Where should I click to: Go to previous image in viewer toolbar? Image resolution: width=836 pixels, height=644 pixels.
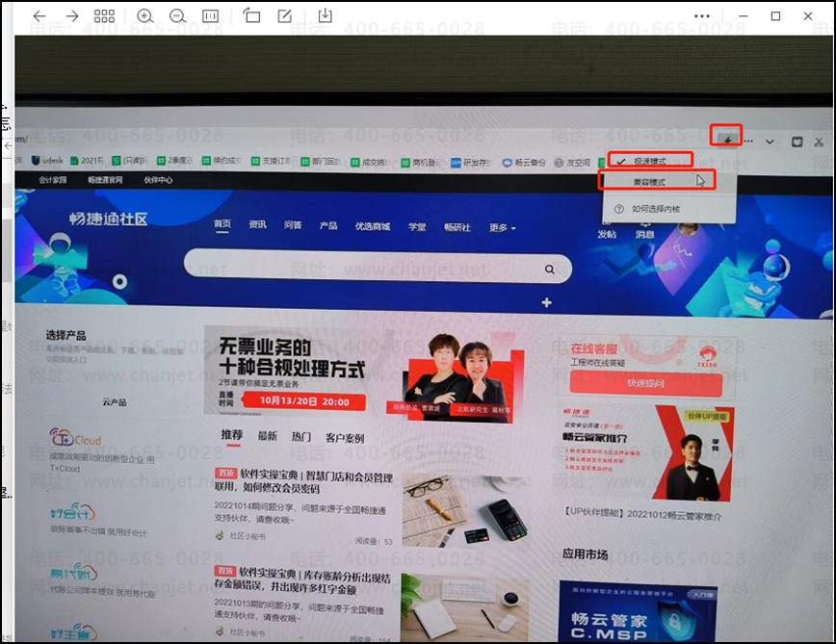(39, 16)
